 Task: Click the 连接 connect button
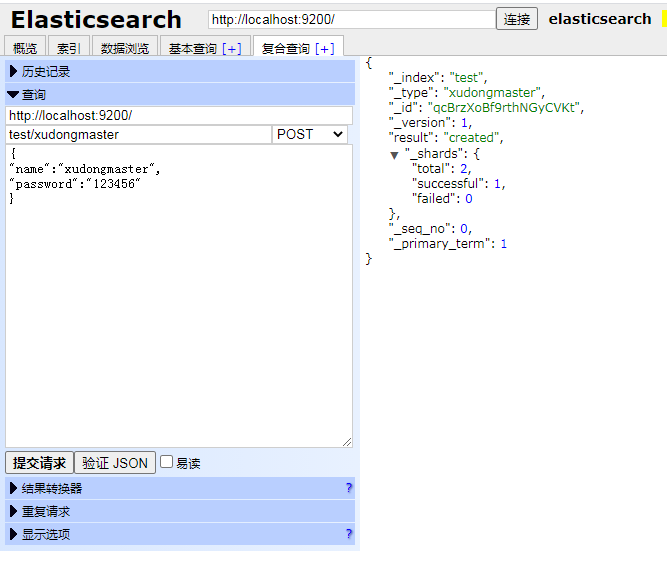coord(517,19)
